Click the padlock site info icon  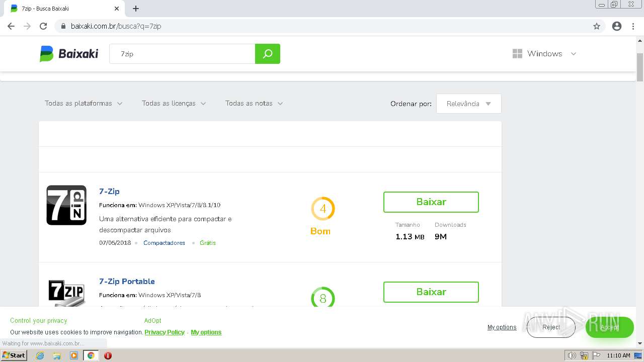pyautogui.click(x=63, y=26)
